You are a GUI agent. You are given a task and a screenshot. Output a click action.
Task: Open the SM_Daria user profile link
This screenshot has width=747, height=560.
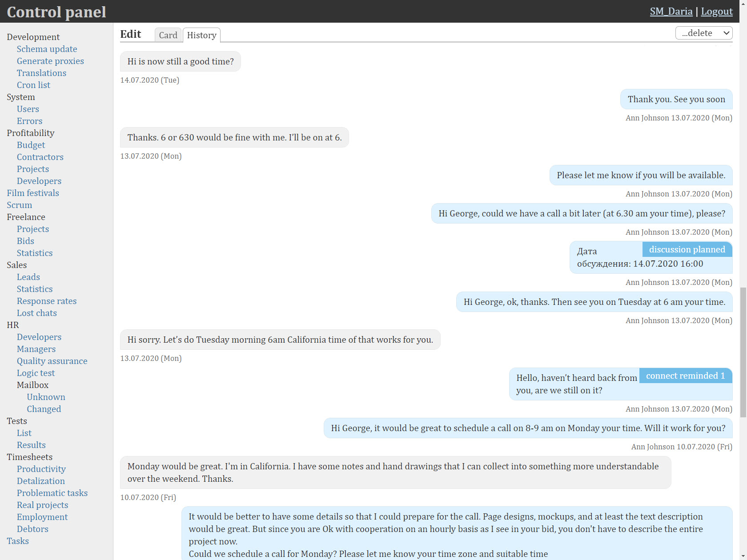pos(671,12)
